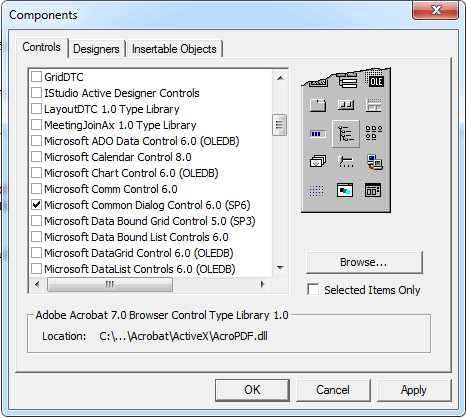Toggle the Selected Items Only checkbox
Screen dimensions: 466x418
(x=313, y=289)
